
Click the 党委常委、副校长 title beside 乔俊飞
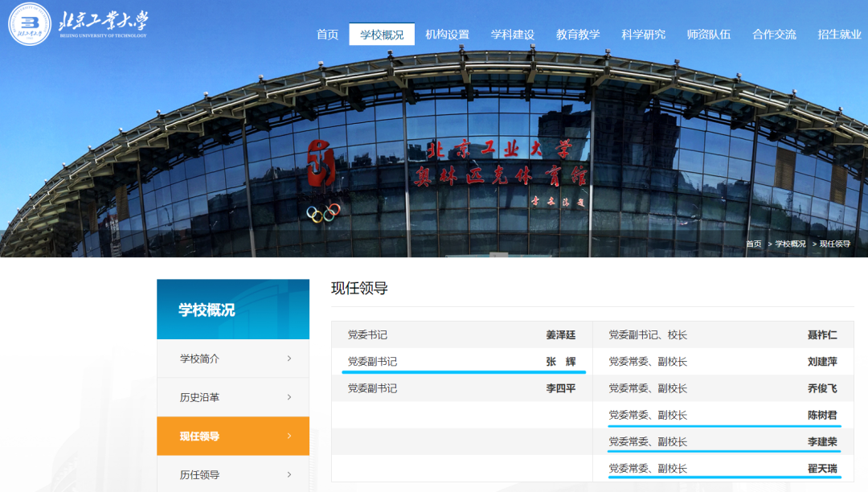point(648,388)
